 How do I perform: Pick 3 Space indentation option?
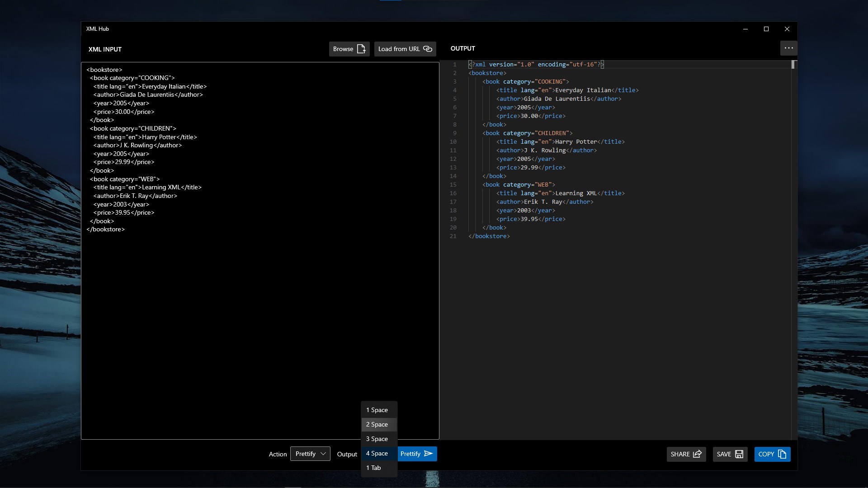tap(379, 439)
